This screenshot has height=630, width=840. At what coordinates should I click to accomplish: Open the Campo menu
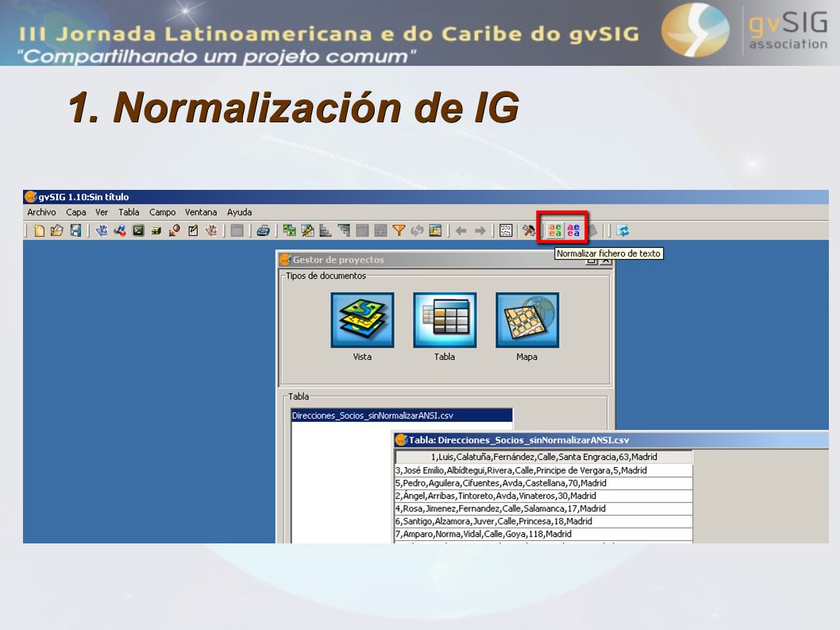tap(162, 212)
